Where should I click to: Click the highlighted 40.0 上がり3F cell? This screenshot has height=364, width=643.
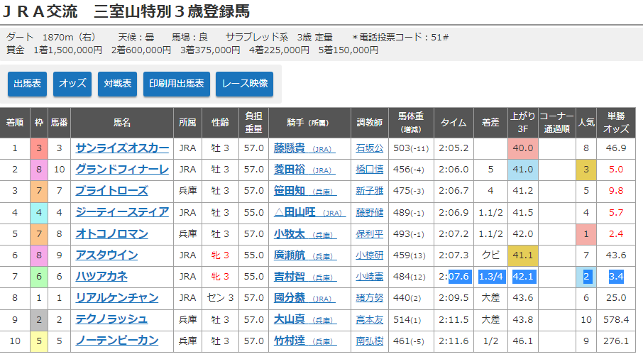pyautogui.click(x=522, y=148)
